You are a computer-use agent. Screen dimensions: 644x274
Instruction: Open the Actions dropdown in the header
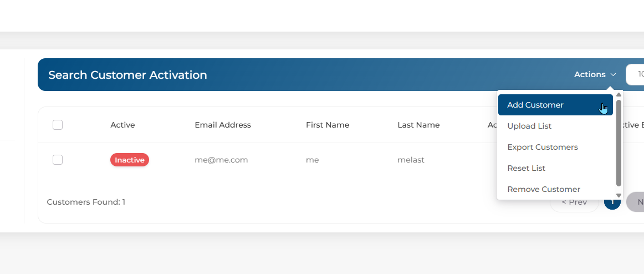[x=595, y=74]
